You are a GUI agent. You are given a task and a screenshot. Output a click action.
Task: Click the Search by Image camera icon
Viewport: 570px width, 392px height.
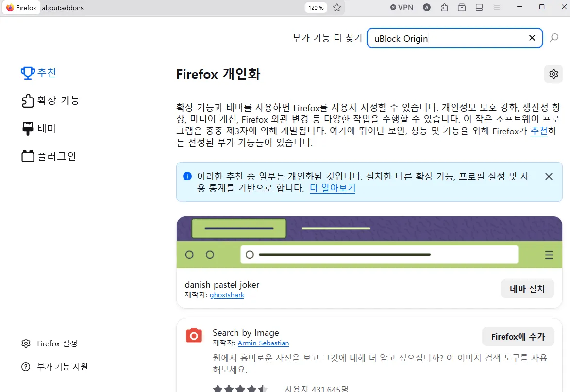click(194, 336)
